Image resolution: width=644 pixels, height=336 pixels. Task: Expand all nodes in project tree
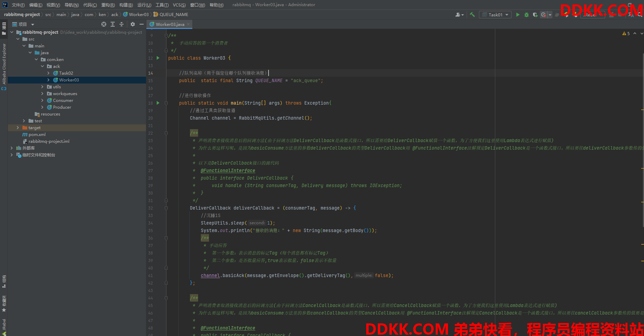click(x=113, y=24)
